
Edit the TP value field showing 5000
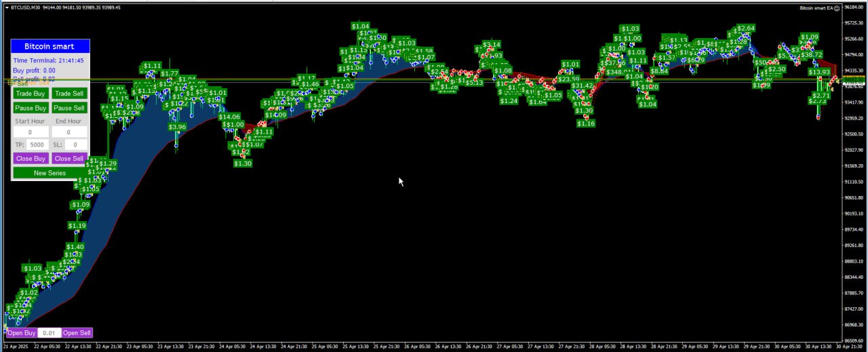point(37,144)
